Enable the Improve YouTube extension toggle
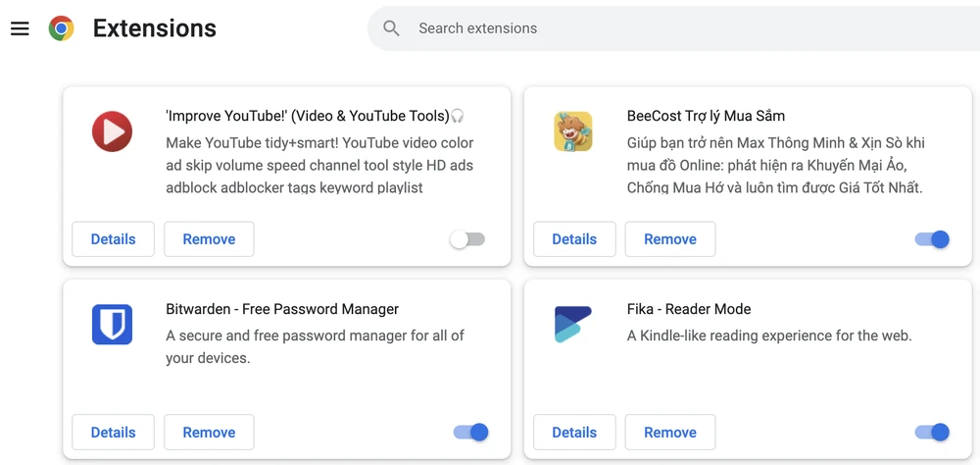The image size is (980, 465). tap(467, 239)
